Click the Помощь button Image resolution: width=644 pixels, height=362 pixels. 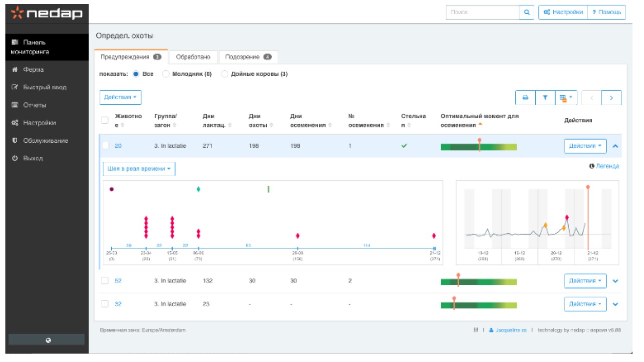coord(606,12)
